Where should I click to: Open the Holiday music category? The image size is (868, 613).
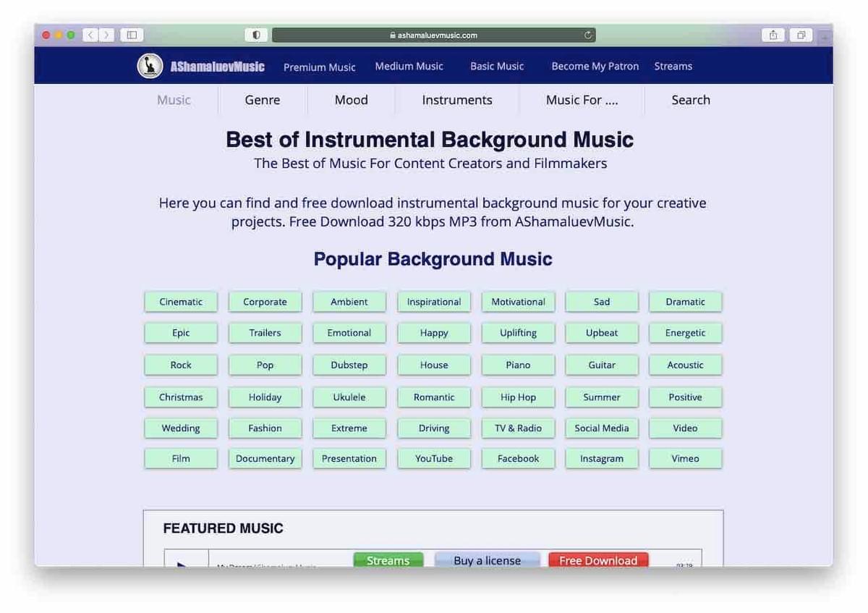pos(265,397)
